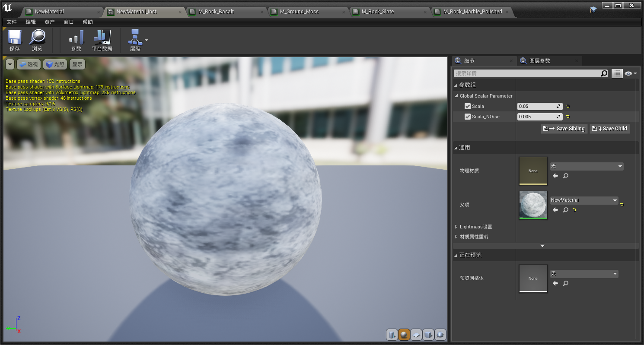Collapse Global Scalar Parameter group
644x345 pixels.
(456, 96)
